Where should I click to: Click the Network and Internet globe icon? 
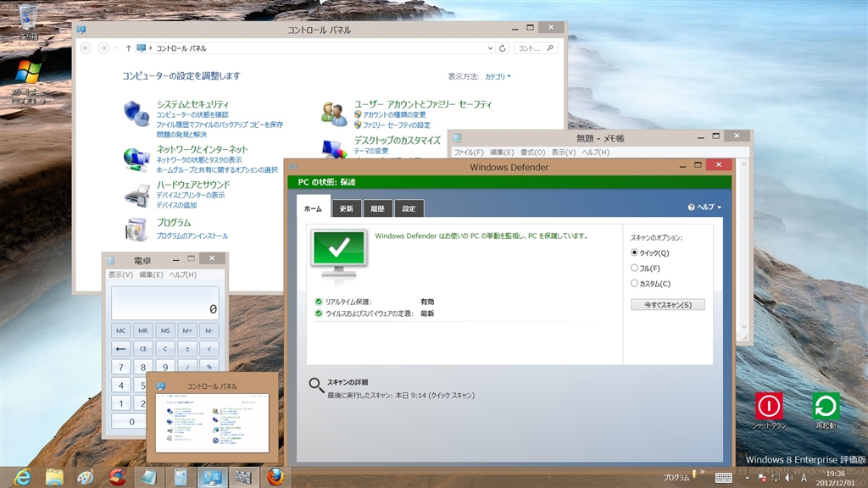pos(136,159)
